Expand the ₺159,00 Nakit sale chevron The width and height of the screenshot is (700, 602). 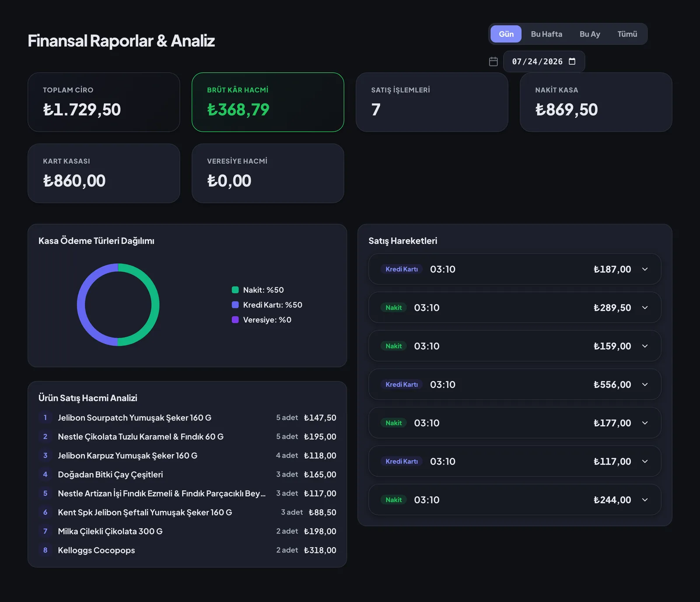click(645, 346)
